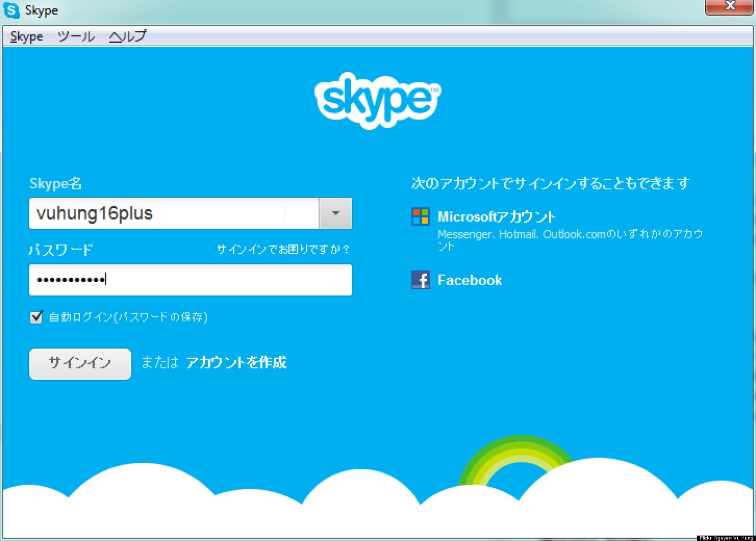Open the ツール menu
This screenshot has height=541, width=756.
[x=76, y=36]
